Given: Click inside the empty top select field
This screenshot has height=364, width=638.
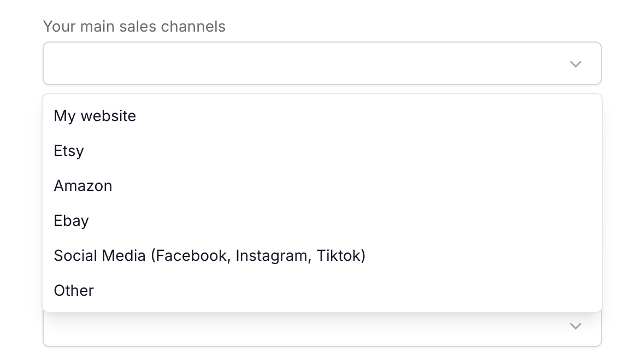Looking at the screenshot, I should click(273, 63).
